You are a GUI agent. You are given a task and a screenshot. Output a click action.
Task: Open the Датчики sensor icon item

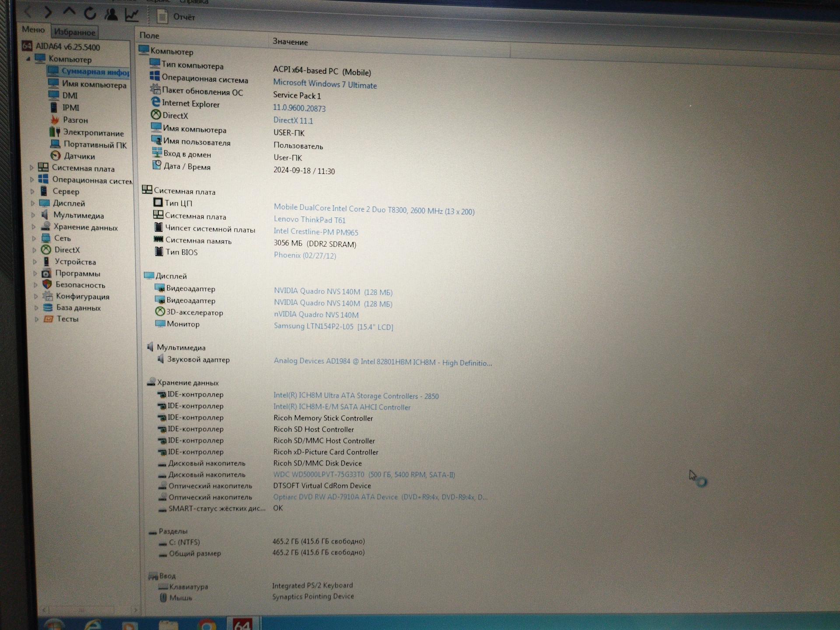(x=56, y=156)
